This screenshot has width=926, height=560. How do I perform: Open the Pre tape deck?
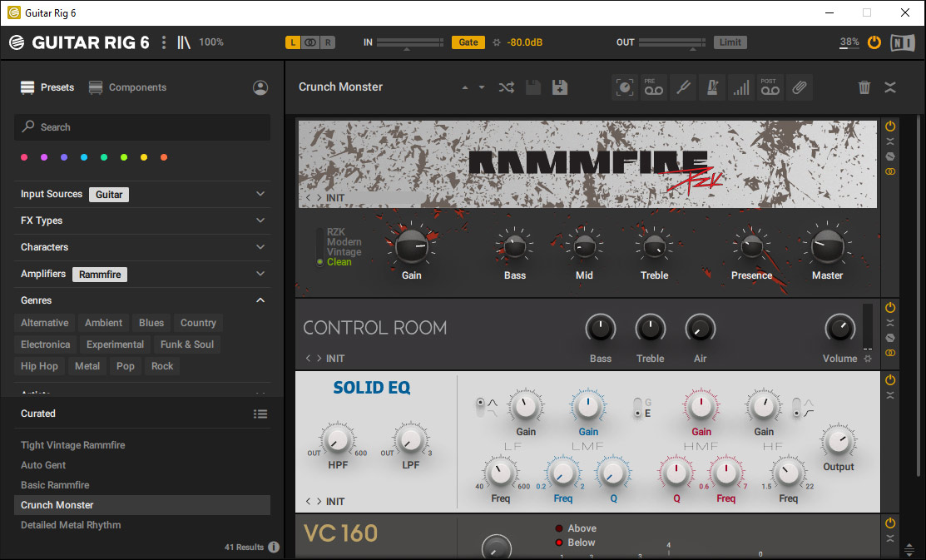coord(653,87)
